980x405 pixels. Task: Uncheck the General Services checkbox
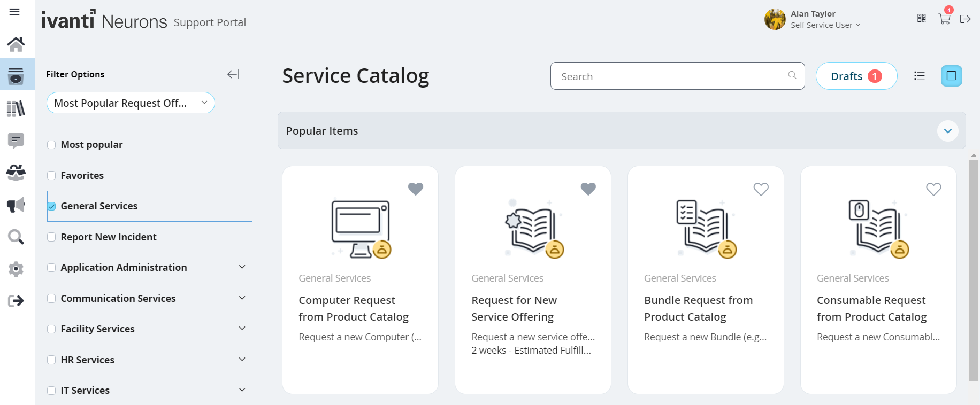[x=51, y=206]
